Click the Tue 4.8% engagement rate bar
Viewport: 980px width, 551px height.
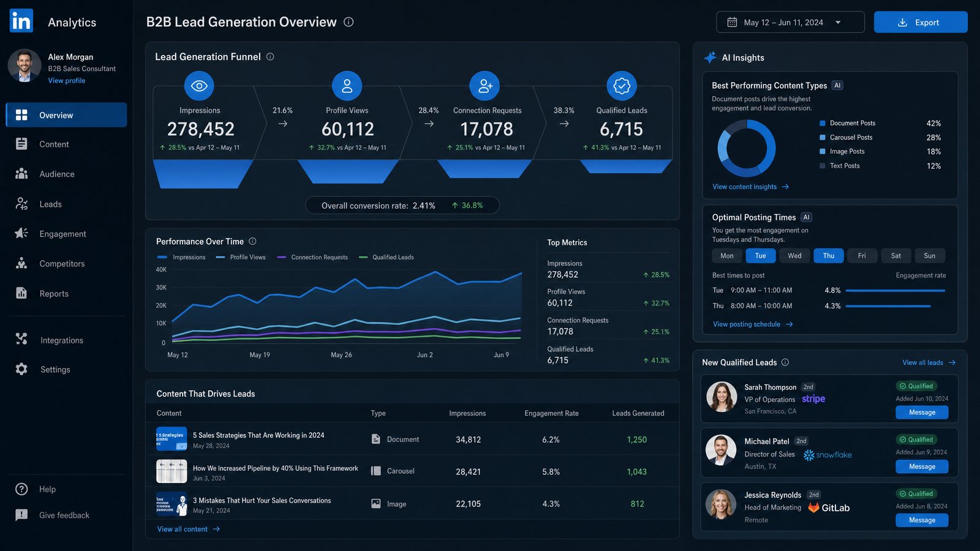click(895, 291)
